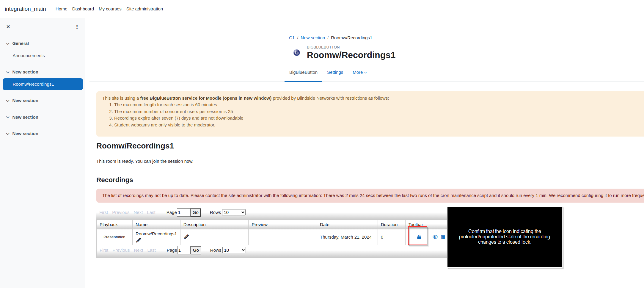Click the bottom Next pagination link

pyautogui.click(x=139, y=250)
